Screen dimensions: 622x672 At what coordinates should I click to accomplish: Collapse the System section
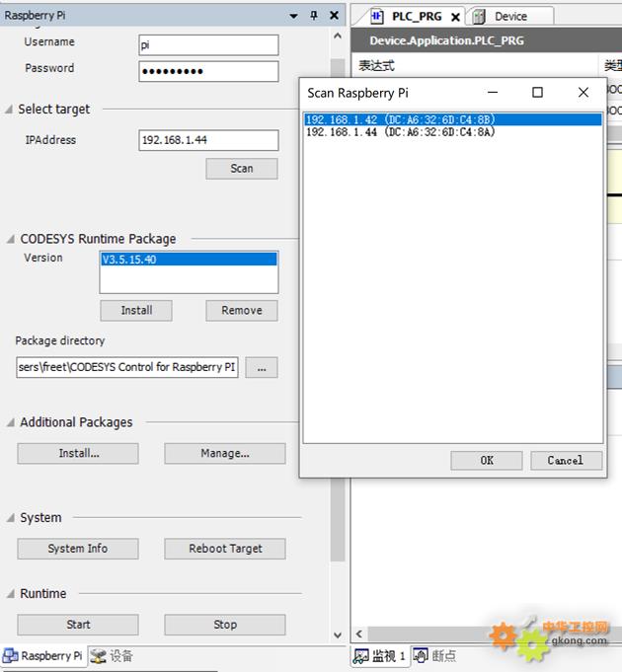click(x=10, y=518)
